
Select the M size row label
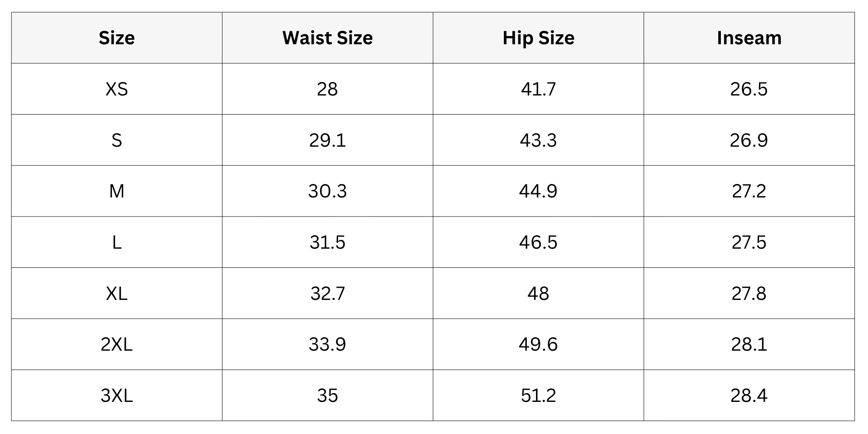[117, 191]
